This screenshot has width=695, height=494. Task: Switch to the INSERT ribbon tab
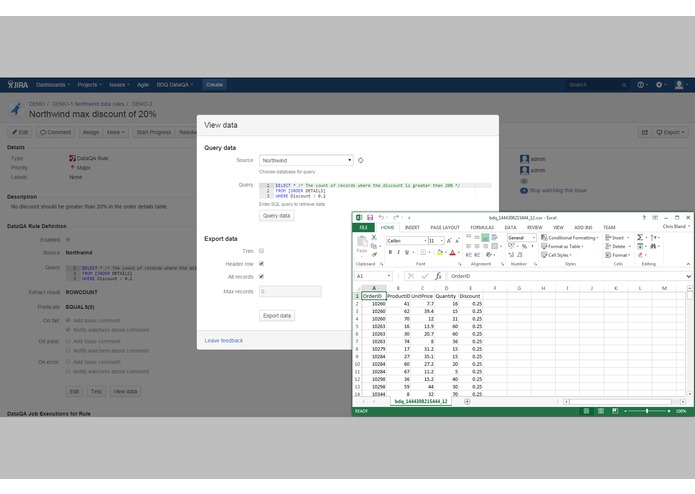point(412,227)
